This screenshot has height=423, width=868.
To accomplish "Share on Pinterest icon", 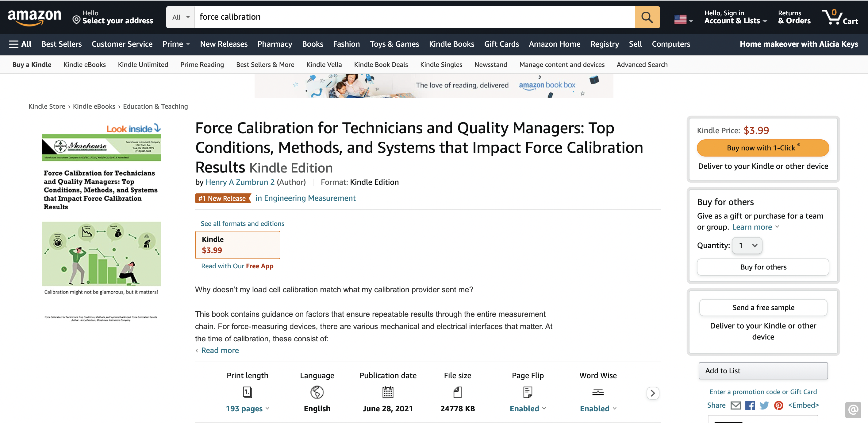I will tap(778, 405).
